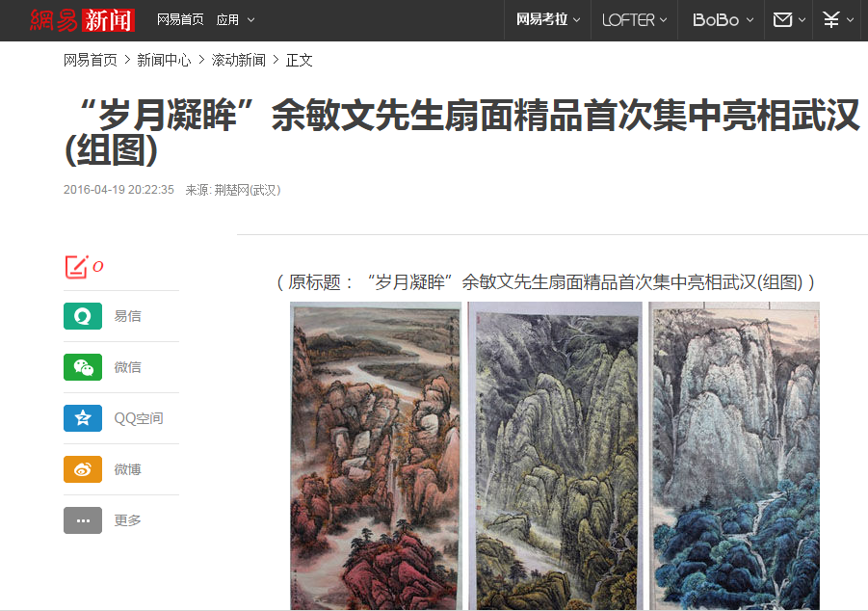Expand the LOFTER dropdown
The height and width of the screenshot is (611, 868).
635,20
